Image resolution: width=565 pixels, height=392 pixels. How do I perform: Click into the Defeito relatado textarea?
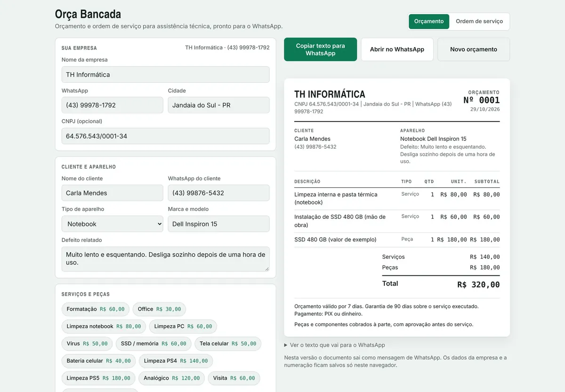(x=166, y=259)
